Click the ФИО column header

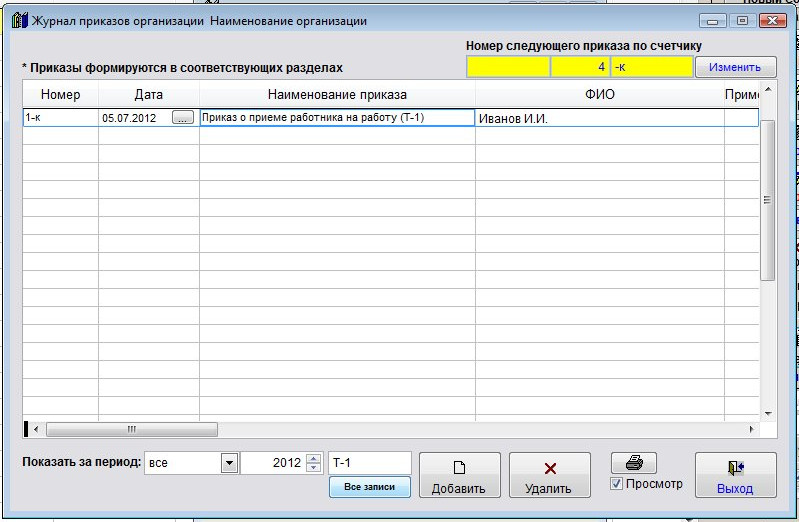click(599, 94)
